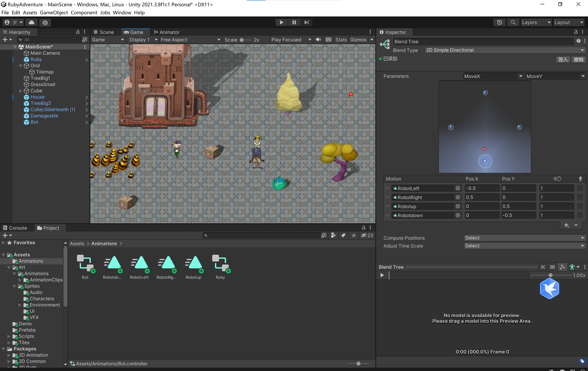Toggle mirror checkbox for the Robotdown motion
This screenshot has height=371, width=588.
580,215
